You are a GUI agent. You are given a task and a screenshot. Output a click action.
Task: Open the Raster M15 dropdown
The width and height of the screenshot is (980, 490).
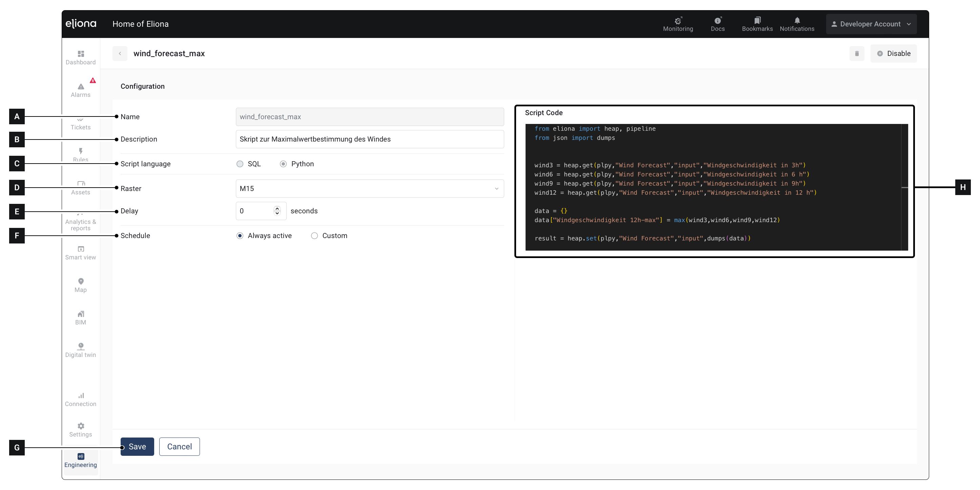(x=370, y=189)
